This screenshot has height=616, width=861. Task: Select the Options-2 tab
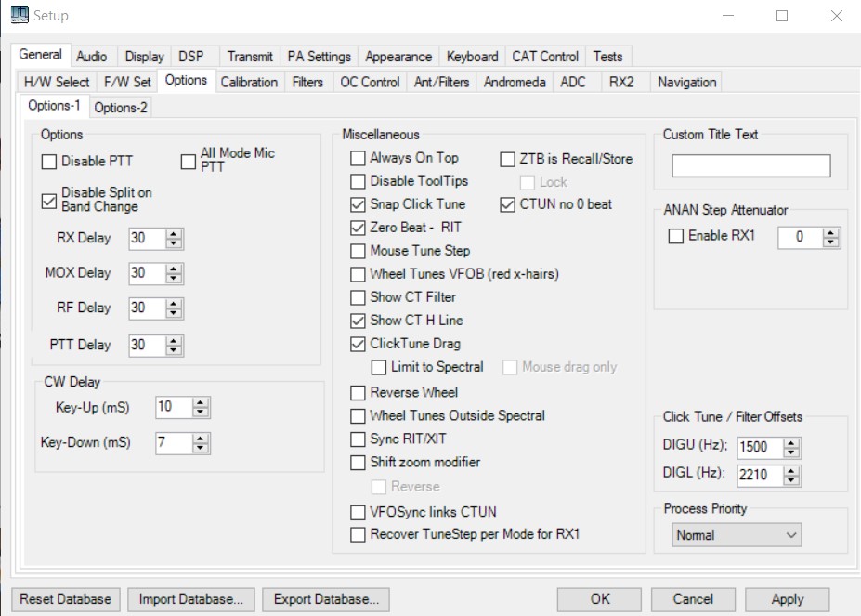click(121, 108)
